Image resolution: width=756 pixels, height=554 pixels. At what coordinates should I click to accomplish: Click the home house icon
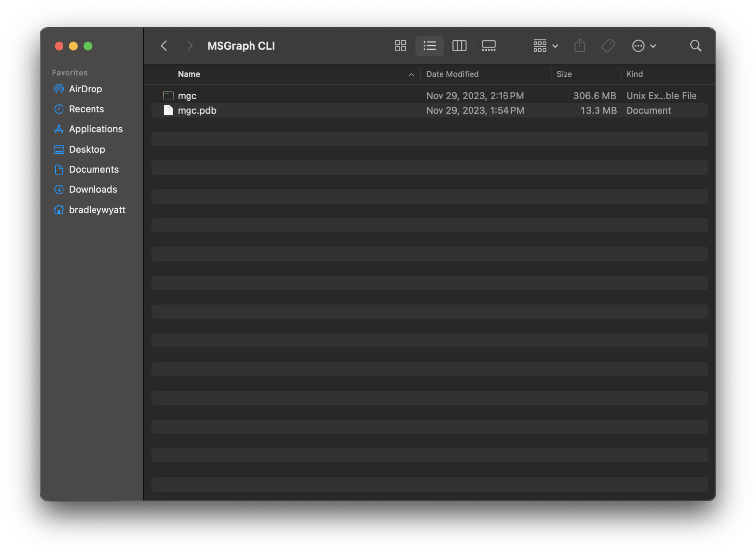coord(59,210)
